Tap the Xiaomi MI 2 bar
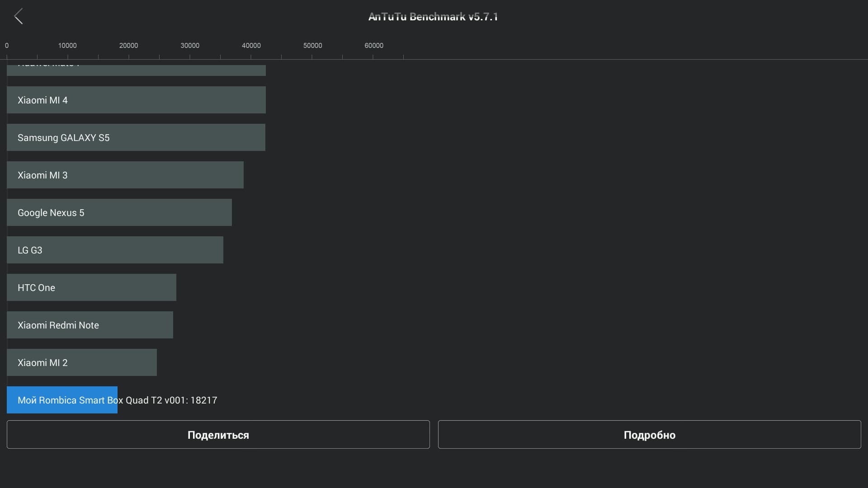This screenshot has width=868, height=488. [81, 362]
